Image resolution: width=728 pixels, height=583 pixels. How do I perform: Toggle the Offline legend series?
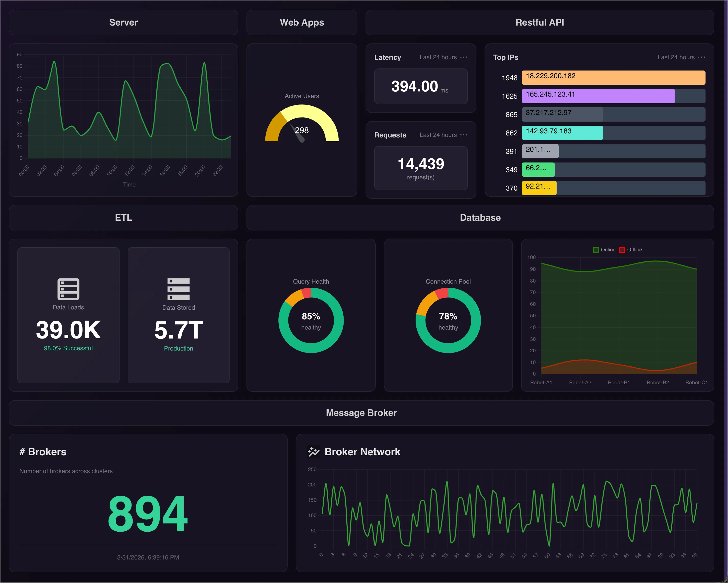[x=631, y=250]
